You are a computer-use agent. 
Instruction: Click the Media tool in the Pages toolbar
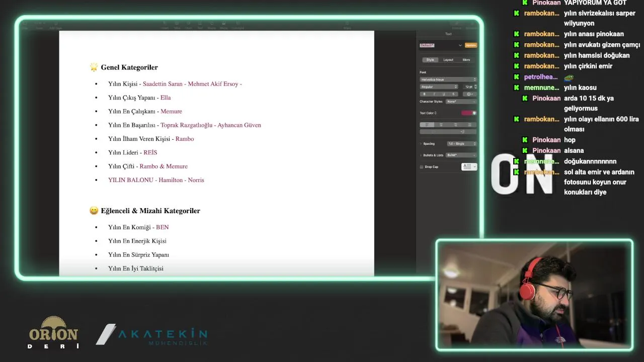(224, 25)
